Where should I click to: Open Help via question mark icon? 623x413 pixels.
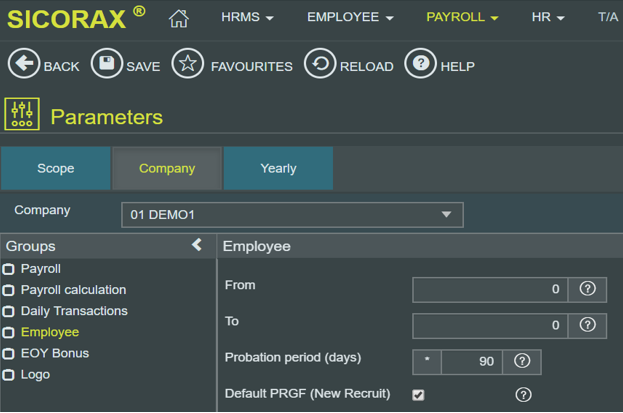[x=420, y=65]
